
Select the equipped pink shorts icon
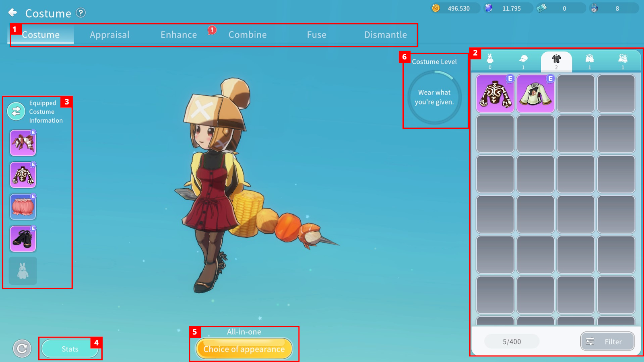tap(23, 207)
